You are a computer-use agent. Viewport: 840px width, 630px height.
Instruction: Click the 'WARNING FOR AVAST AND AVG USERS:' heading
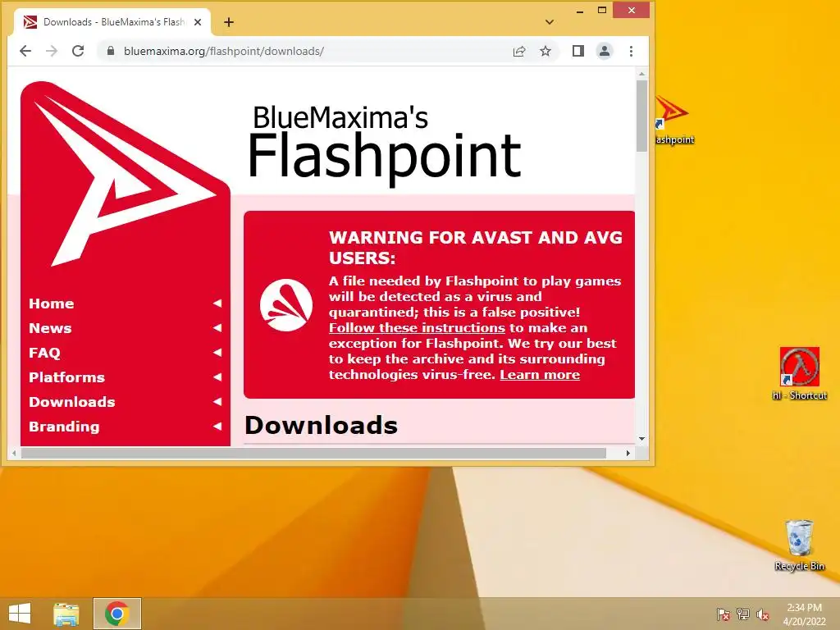click(x=476, y=248)
